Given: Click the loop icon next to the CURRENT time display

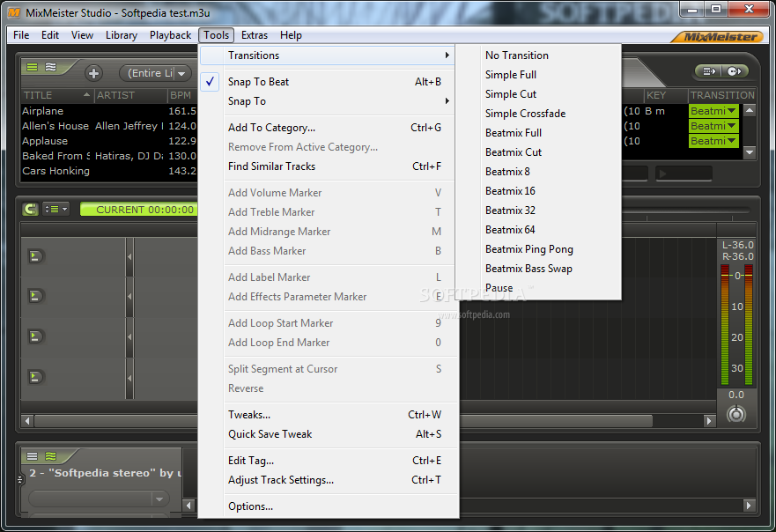Looking at the screenshot, I should [x=31, y=210].
